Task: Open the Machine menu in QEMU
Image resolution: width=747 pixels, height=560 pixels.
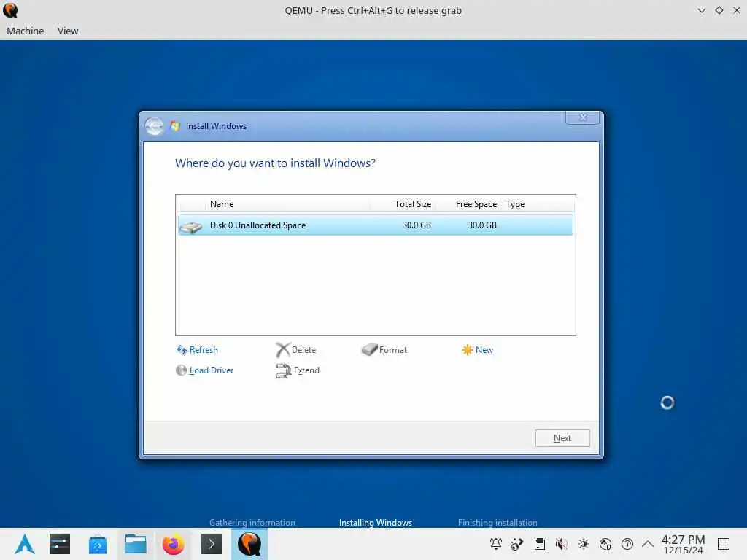Action: [26, 31]
